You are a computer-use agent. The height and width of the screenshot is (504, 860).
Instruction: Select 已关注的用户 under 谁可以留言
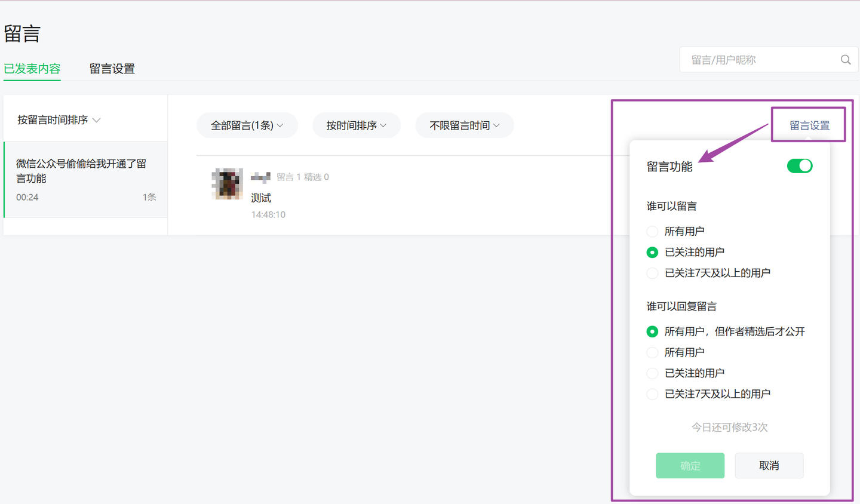(x=653, y=253)
